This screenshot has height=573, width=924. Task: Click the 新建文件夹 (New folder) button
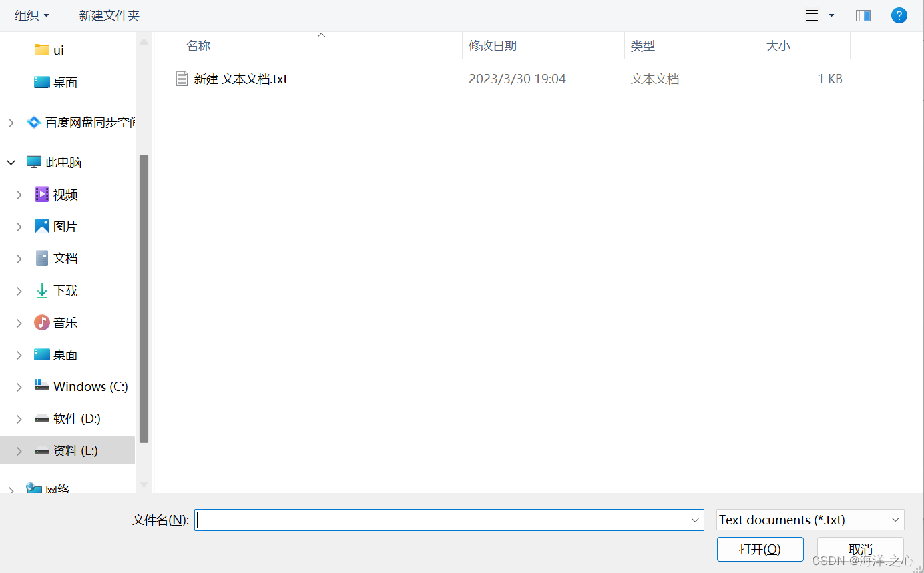109,15
